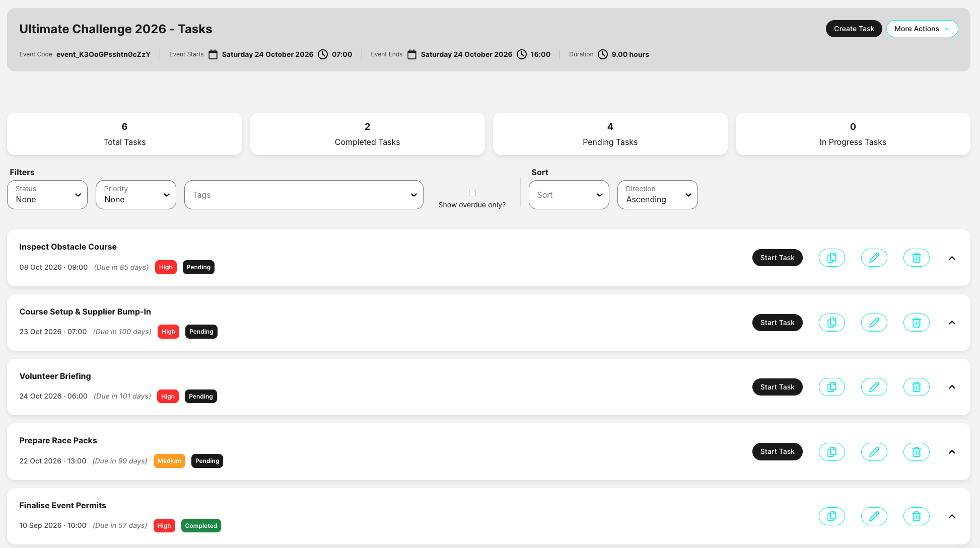
Task: Select the In Progress Tasks card
Action: pos(853,134)
